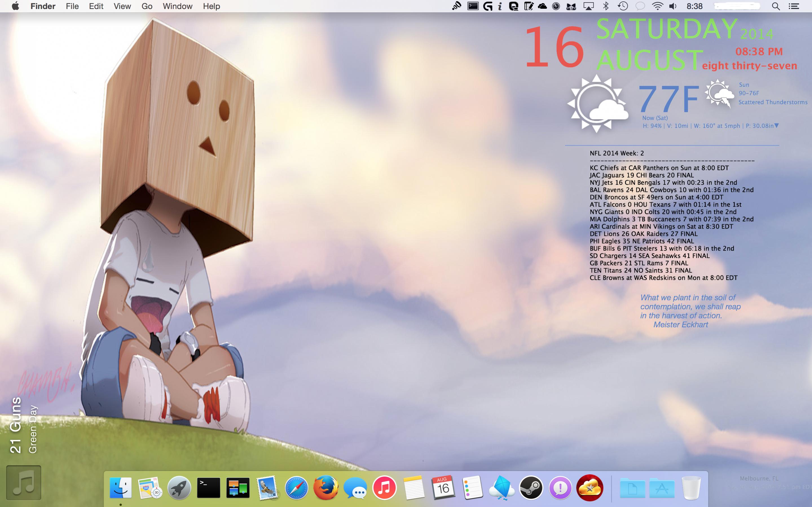Click the 'eight thirty-seven' text clock
The height and width of the screenshot is (507, 812).
pyautogui.click(x=749, y=65)
